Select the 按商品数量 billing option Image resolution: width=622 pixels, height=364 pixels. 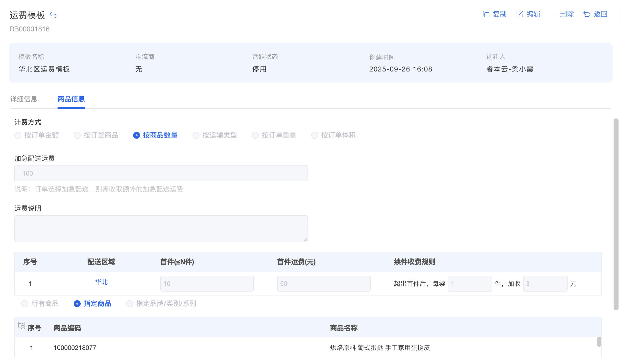137,135
